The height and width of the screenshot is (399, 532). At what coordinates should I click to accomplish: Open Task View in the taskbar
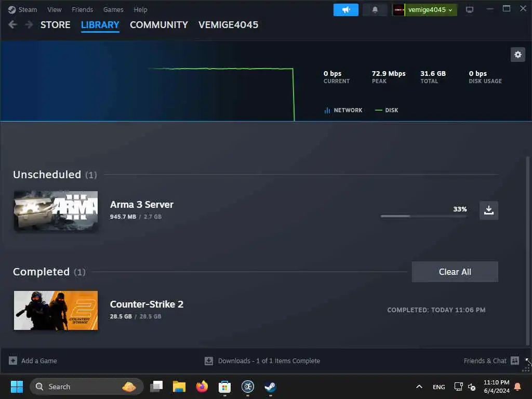156,387
